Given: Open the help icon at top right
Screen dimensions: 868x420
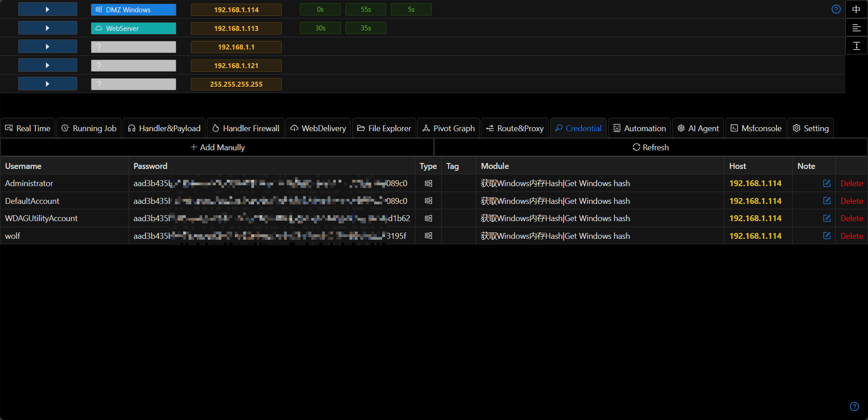Looking at the screenshot, I should (836, 9).
